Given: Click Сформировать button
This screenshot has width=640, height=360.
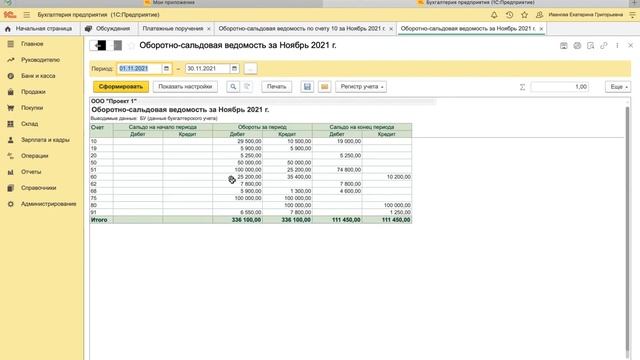Looking at the screenshot, I should click(x=121, y=87).
